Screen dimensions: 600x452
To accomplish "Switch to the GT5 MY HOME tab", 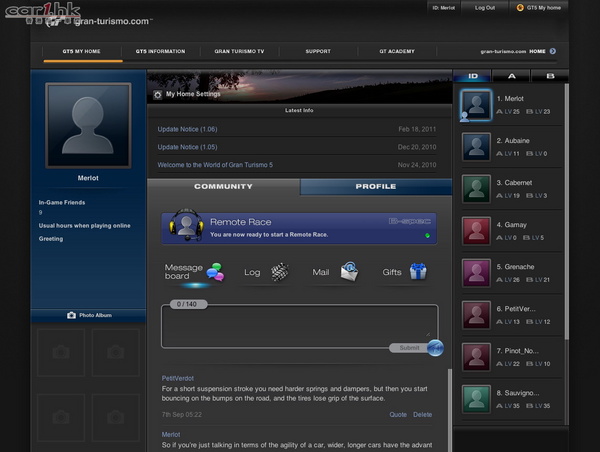I will tap(82, 51).
